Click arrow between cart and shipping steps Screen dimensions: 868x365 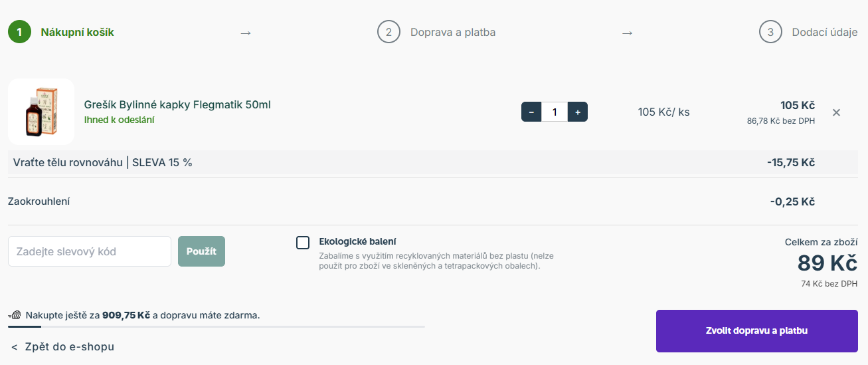pos(246,33)
